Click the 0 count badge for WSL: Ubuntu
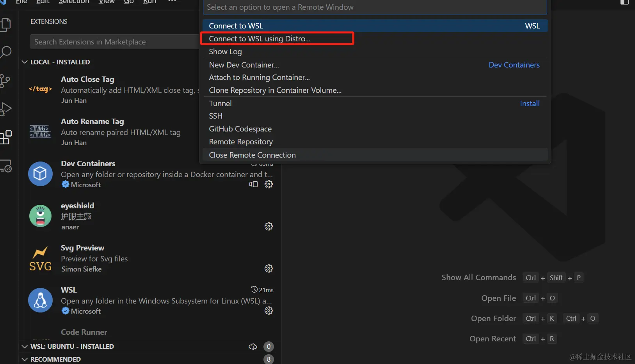This screenshot has width=635, height=364. point(269,346)
